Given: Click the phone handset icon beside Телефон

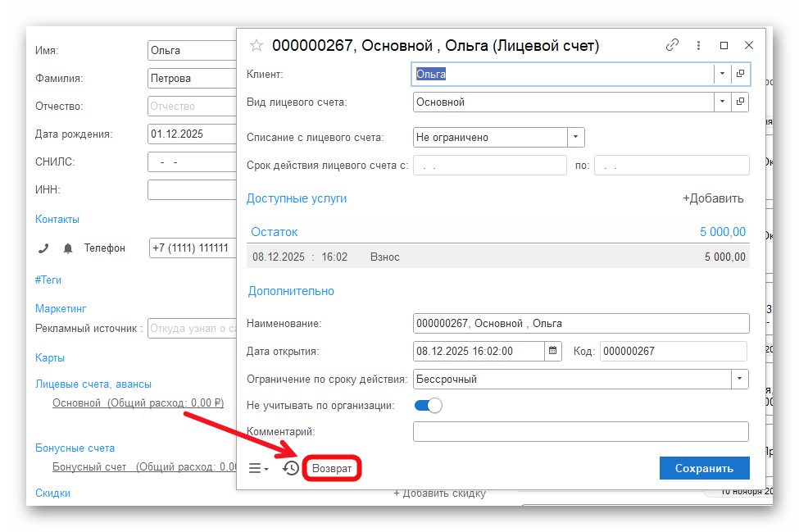Looking at the screenshot, I should click(44, 248).
